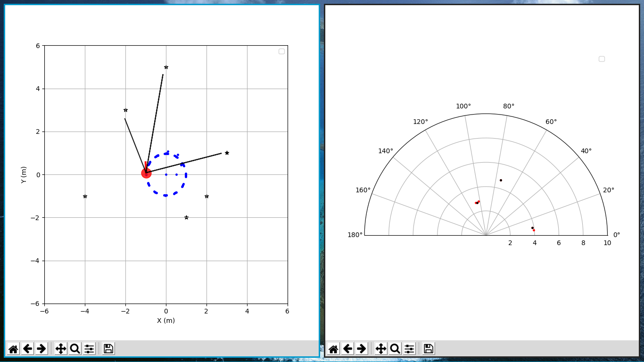Save the right polar figure
The image size is (644, 362).
pyautogui.click(x=429, y=349)
